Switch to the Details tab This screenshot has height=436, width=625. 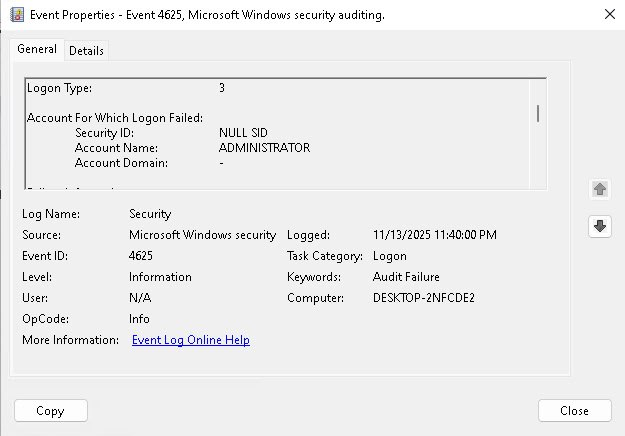pos(86,51)
